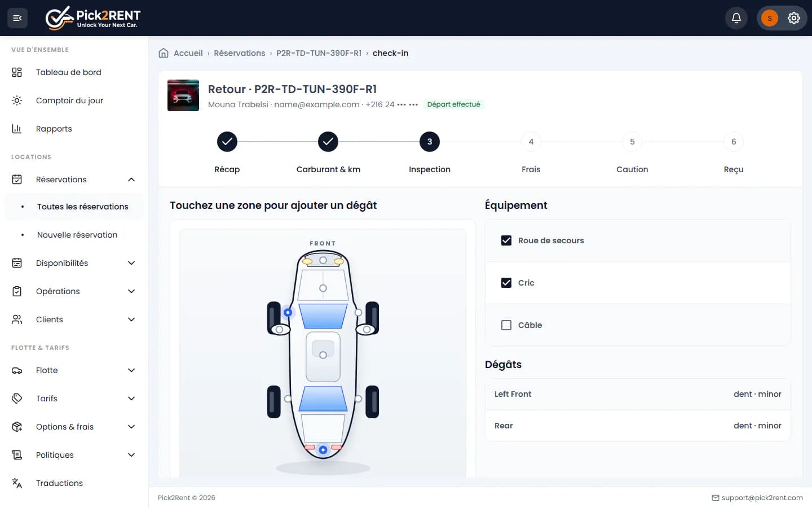This screenshot has width=812, height=508.
Task: Click the vehicle thumbnail image
Action: (183, 95)
